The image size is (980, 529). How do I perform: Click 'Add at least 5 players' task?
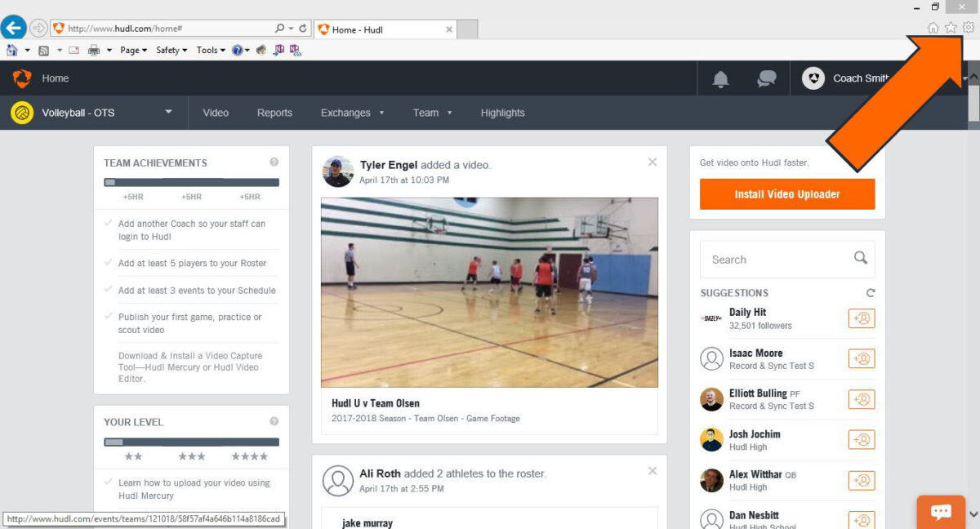[x=192, y=263]
